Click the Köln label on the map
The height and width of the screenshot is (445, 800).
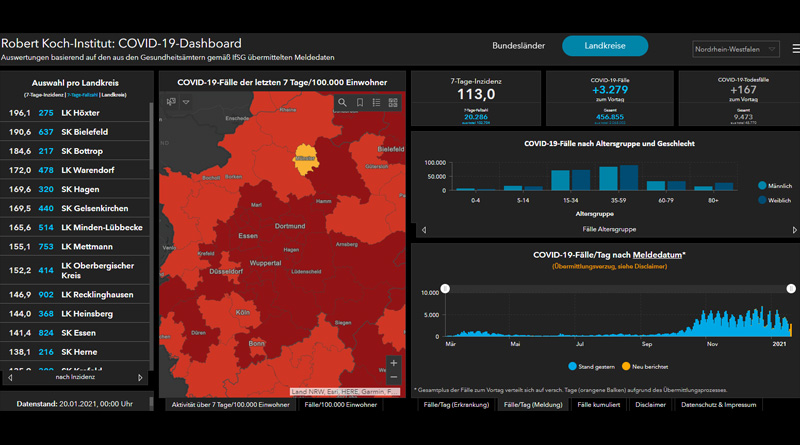[x=242, y=312]
